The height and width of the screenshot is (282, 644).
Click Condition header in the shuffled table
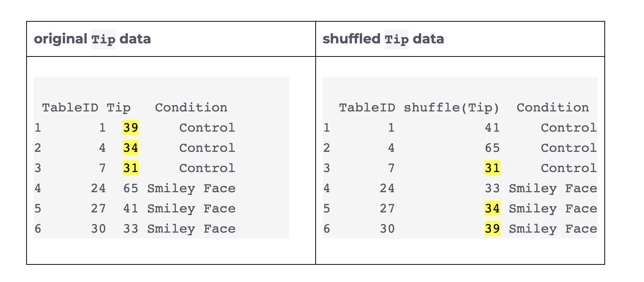click(x=552, y=108)
